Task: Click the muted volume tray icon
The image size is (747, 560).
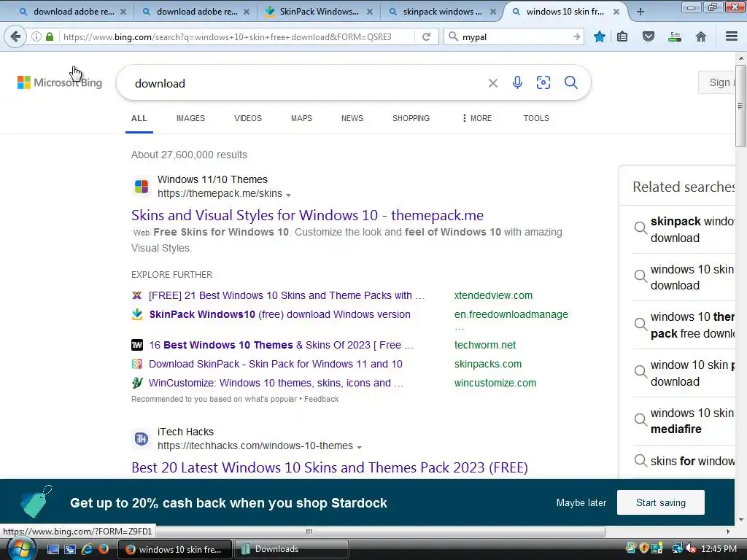Action: click(x=691, y=548)
